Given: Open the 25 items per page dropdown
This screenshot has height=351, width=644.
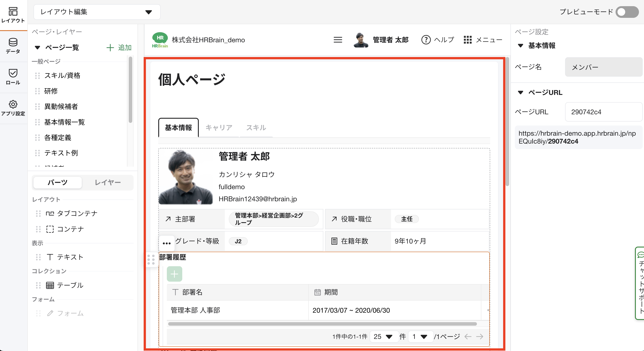Looking at the screenshot, I should click(x=384, y=336).
